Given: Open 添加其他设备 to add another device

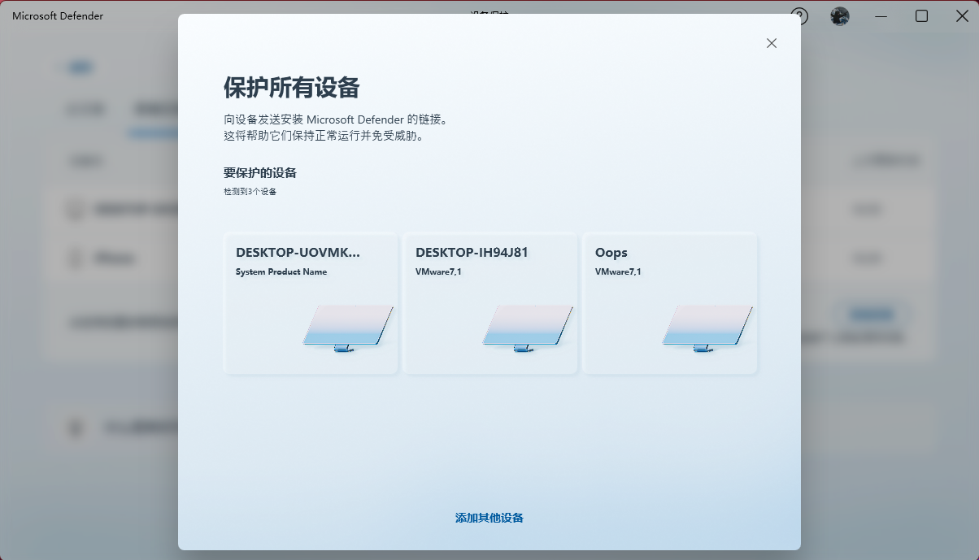Looking at the screenshot, I should click(x=489, y=517).
